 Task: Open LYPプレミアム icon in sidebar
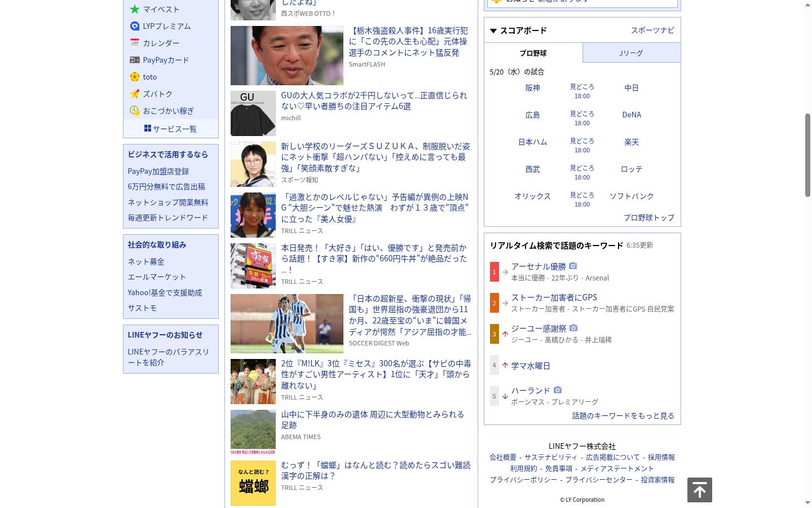pos(135,26)
